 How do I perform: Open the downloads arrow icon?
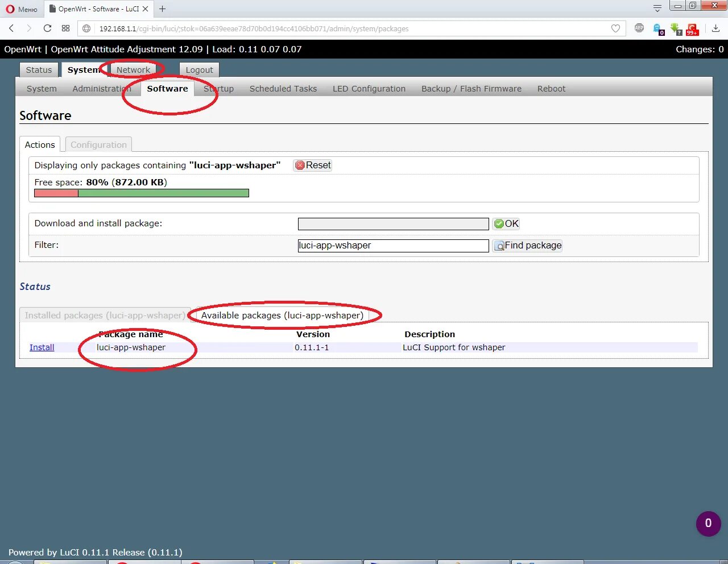coord(715,28)
